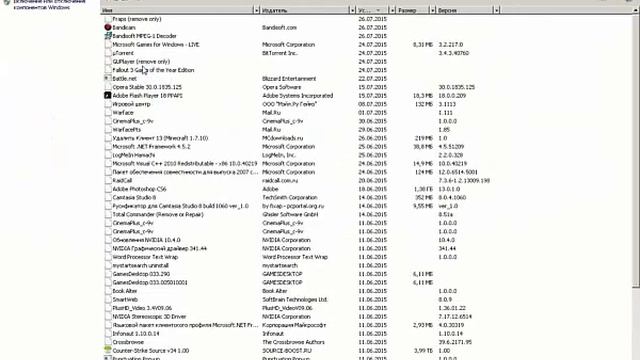The height and width of the screenshot is (360, 640).
Task: Select the RaidCall entry
Action: coord(122,180)
